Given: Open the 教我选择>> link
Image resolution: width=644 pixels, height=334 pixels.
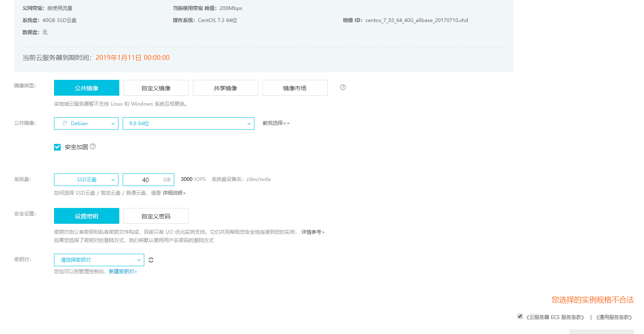Looking at the screenshot, I should [276, 123].
